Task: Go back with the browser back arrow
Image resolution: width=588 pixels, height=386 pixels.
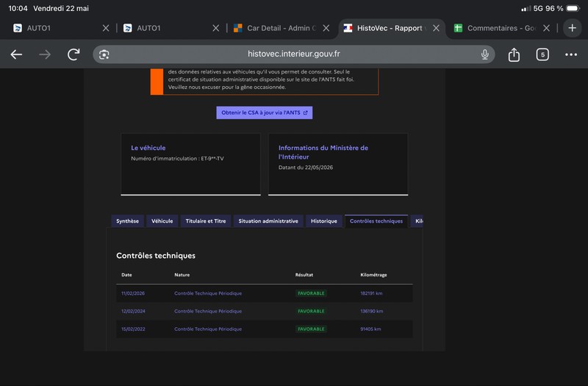Action: [x=16, y=54]
